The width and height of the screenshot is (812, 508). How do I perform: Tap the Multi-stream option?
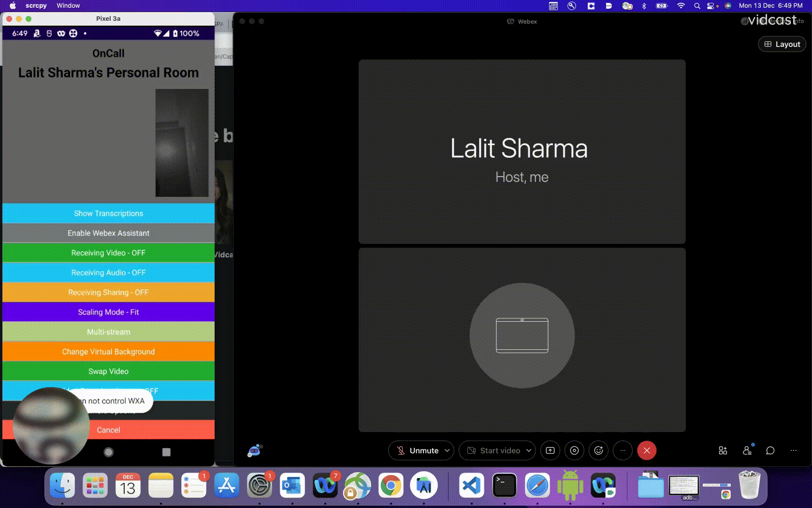(x=108, y=332)
